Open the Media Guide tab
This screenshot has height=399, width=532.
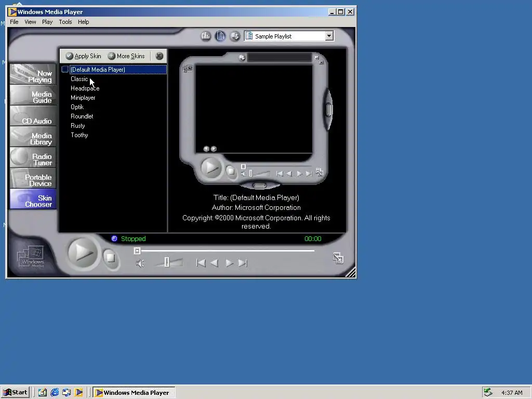pyautogui.click(x=33, y=95)
